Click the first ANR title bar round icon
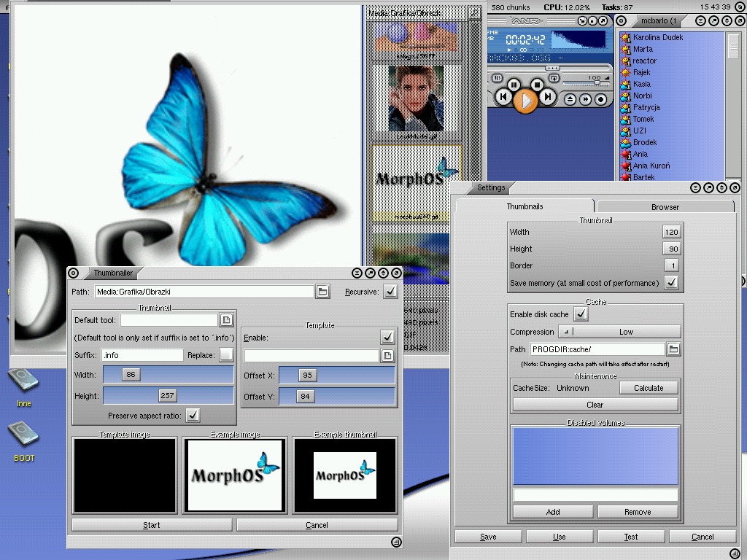 point(582,21)
